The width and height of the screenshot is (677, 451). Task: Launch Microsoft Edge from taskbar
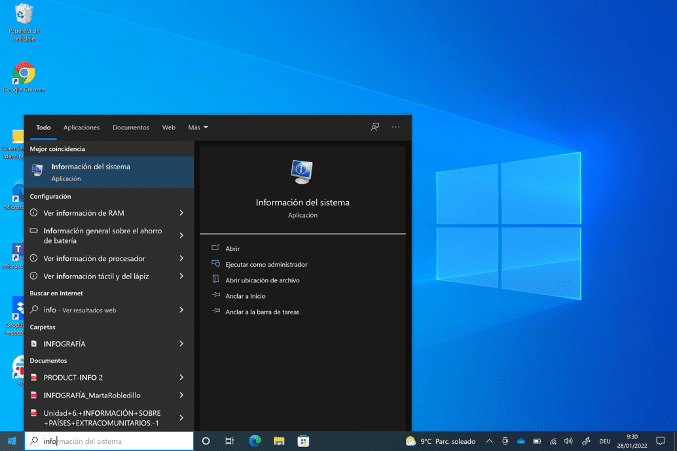click(x=254, y=440)
